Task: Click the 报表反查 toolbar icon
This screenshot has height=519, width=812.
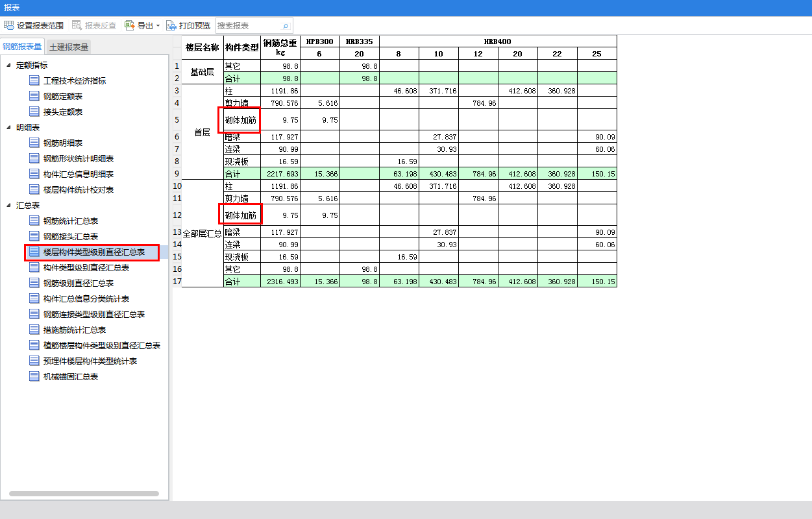Action: pos(77,26)
